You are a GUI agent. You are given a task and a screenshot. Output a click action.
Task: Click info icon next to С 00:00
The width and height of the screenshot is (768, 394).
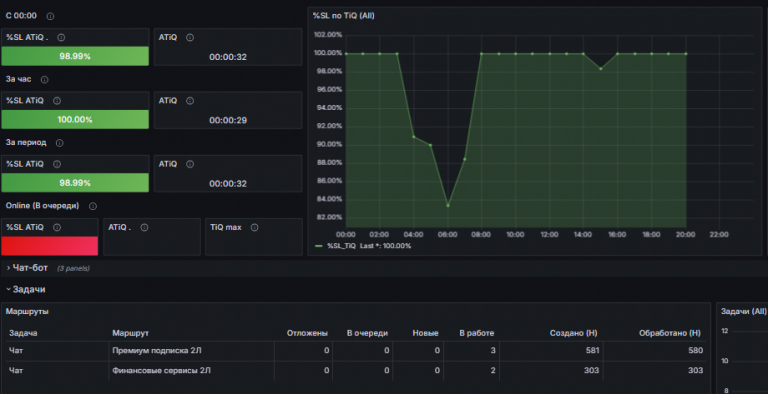50,16
